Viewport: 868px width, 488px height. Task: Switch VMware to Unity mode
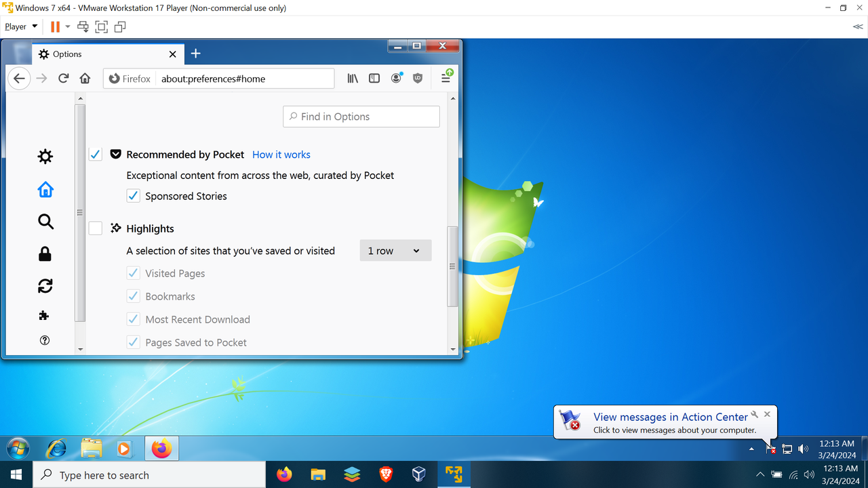(120, 27)
